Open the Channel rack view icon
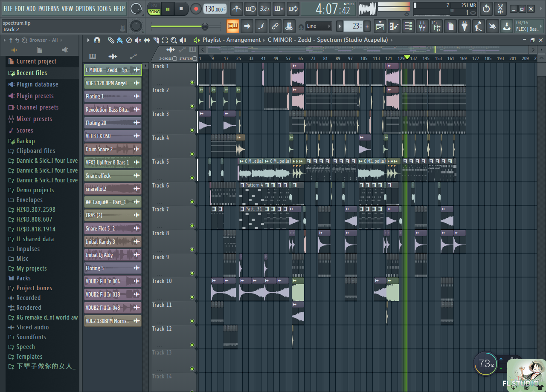Screen dimensions: 546x392 (408, 26)
